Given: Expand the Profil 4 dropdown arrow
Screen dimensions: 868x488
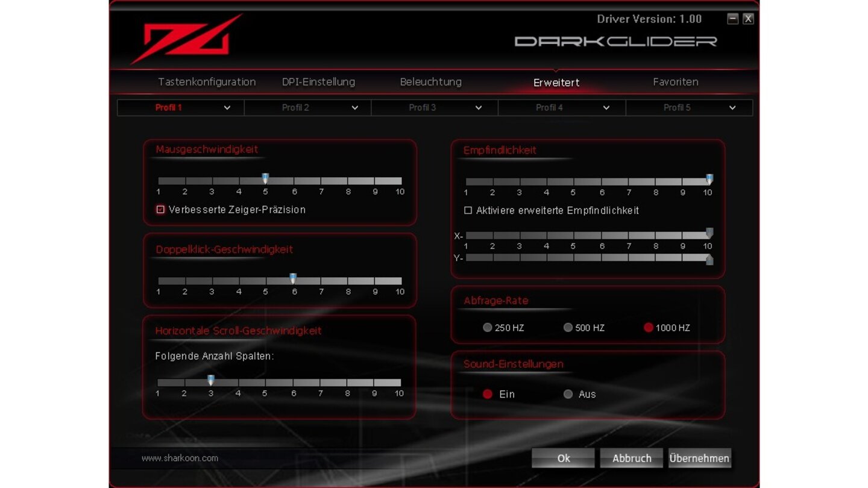Looking at the screenshot, I should point(606,108).
